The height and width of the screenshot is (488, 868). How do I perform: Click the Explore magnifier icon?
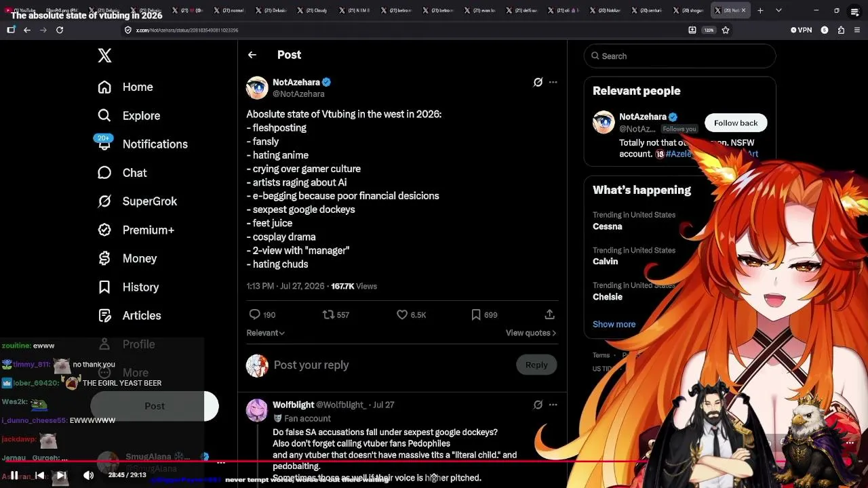coord(104,116)
